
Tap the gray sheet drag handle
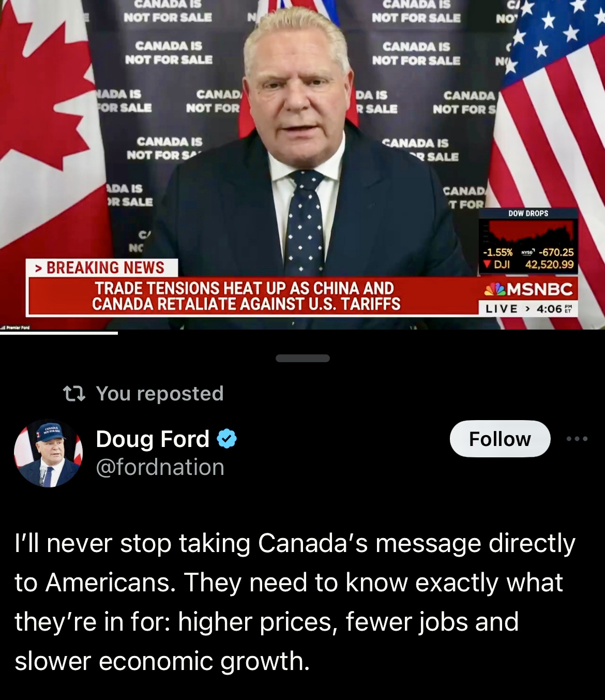tap(303, 358)
